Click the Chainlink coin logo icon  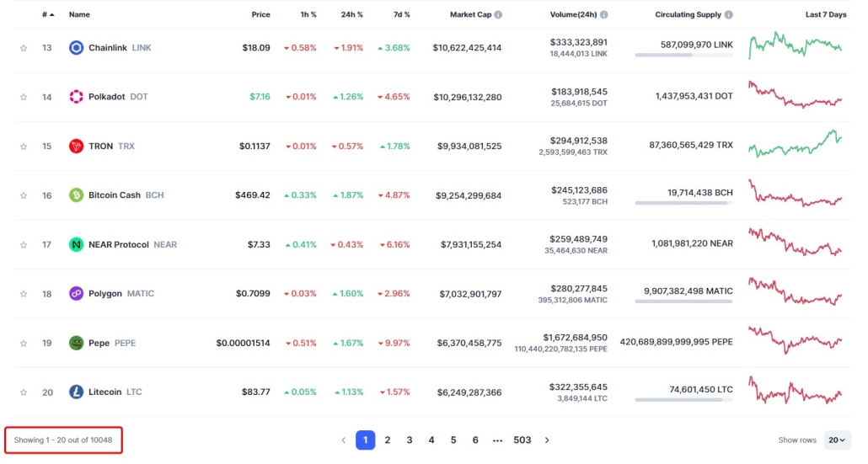click(x=76, y=48)
